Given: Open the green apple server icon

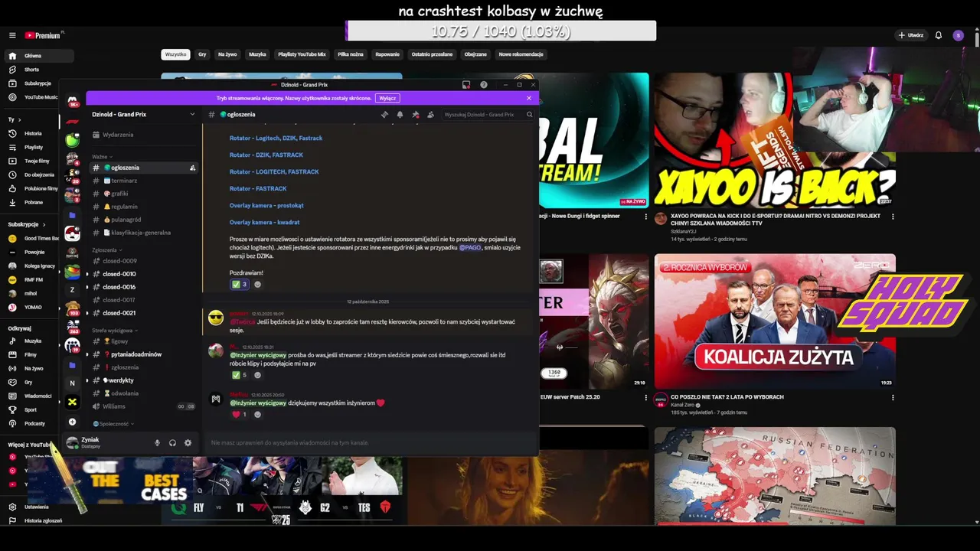Looking at the screenshot, I should click(72, 141).
